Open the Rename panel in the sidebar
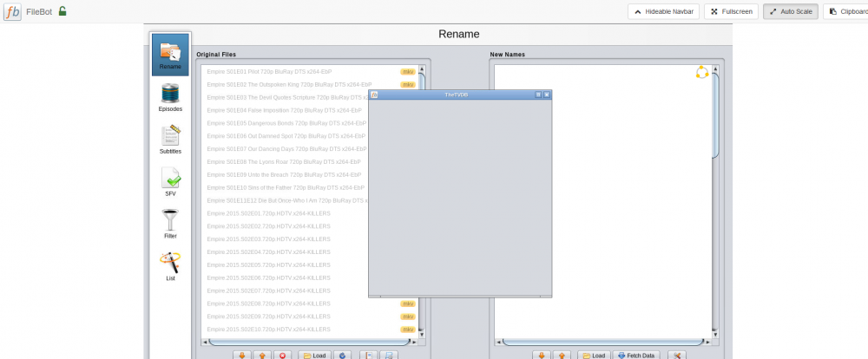The width and height of the screenshot is (868, 359). [x=170, y=55]
